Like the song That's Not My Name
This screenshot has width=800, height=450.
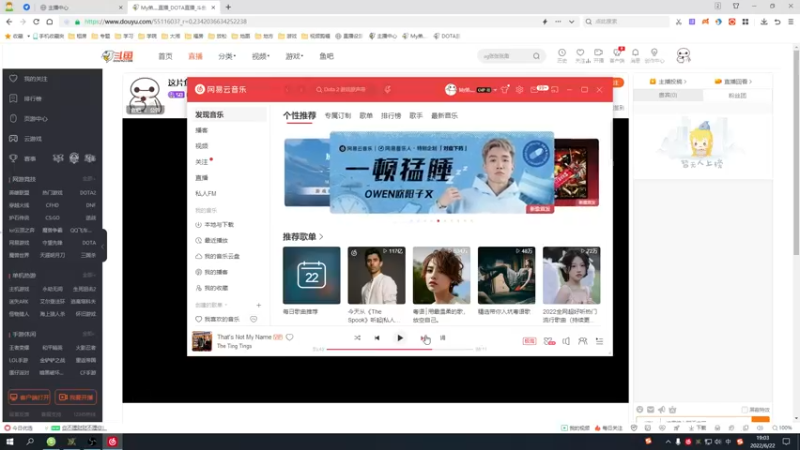click(290, 337)
